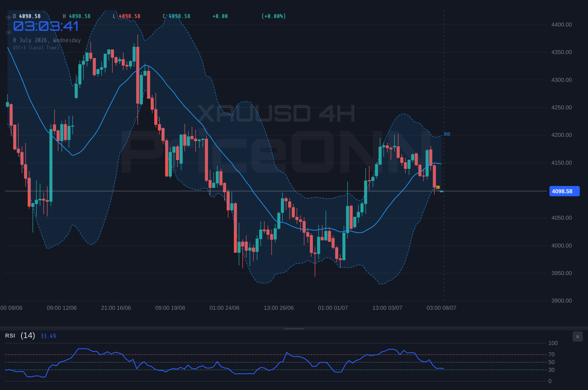Click the 01:00 24/06 time axis label

click(225, 308)
